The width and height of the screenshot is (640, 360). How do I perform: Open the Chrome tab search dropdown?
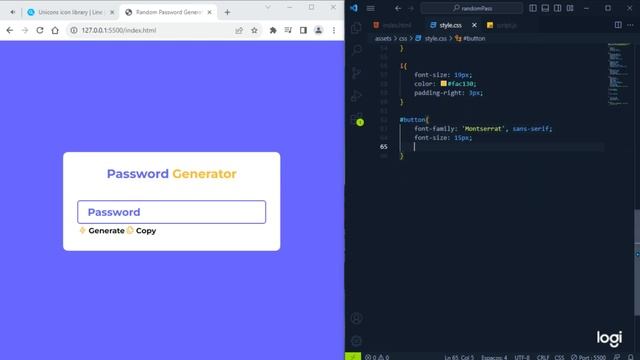point(268,7)
